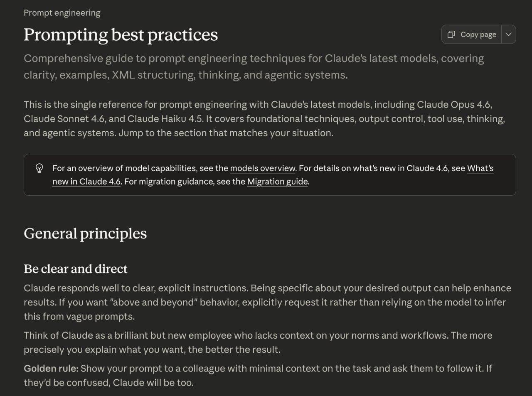
Task: Expand the chevron dropdown next to Copy page
Action: (x=508, y=34)
